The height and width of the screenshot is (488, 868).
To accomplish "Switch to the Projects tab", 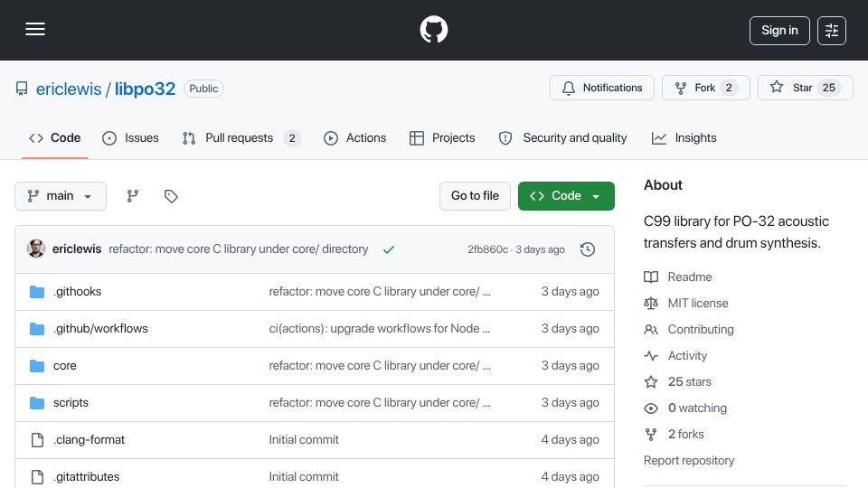I will [x=442, y=137].
